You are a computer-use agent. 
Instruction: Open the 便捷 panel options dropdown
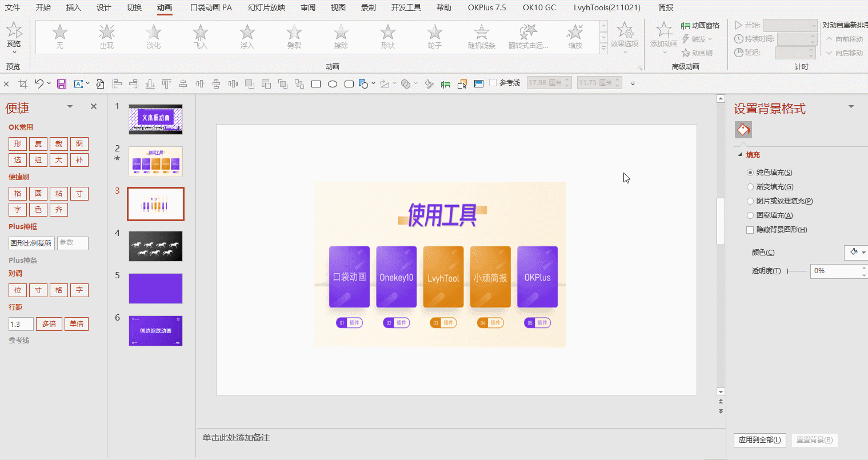click(70, 107)
